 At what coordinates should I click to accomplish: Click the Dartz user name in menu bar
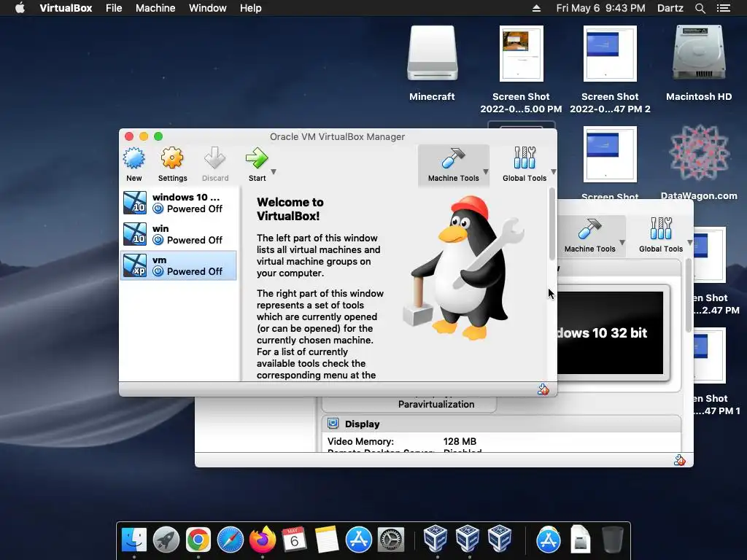point(670,8)
